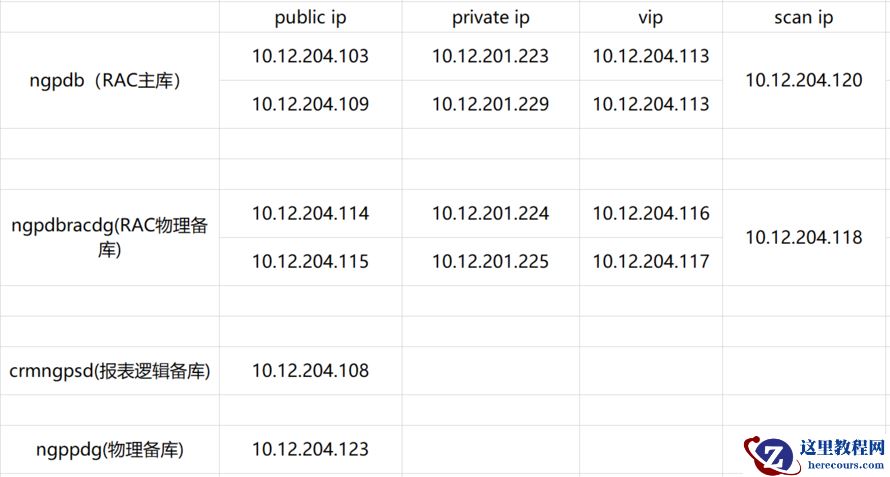Select the cell containing 10.12.204.108
This screenshot has width=890, height=477.
[310, 371]
